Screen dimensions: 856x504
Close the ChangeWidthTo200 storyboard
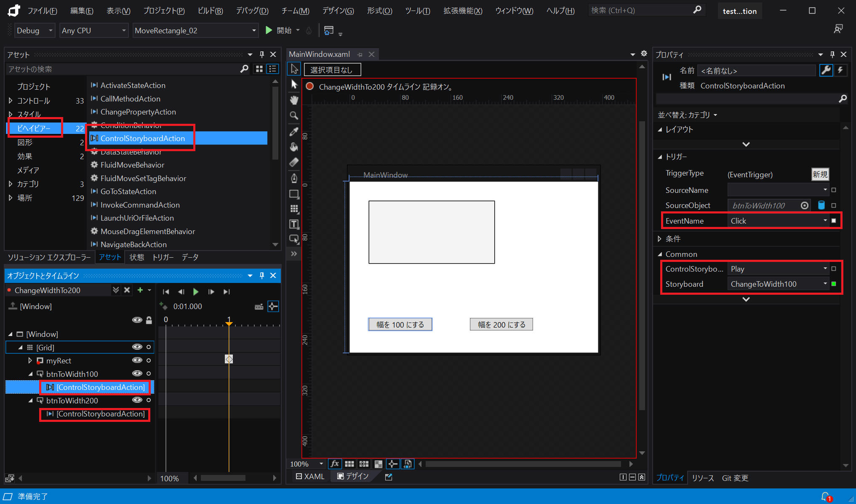point(127,290)
